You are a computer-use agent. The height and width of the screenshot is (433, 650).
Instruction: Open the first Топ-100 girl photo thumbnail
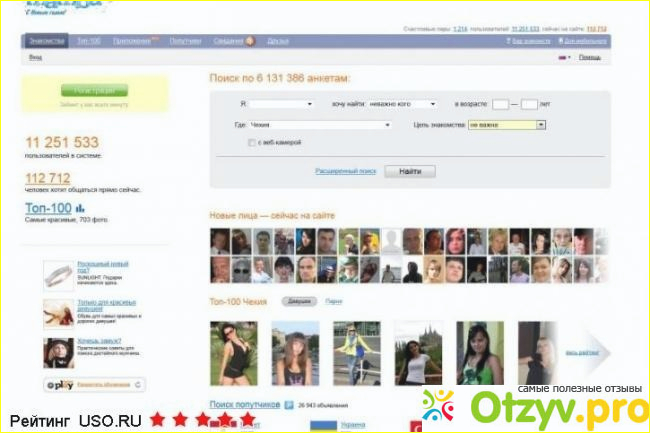coord(233,352)
